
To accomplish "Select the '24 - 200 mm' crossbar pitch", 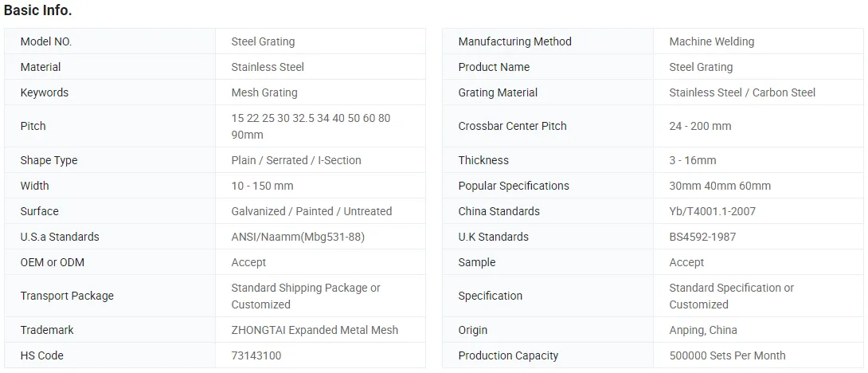I will 700,126.
